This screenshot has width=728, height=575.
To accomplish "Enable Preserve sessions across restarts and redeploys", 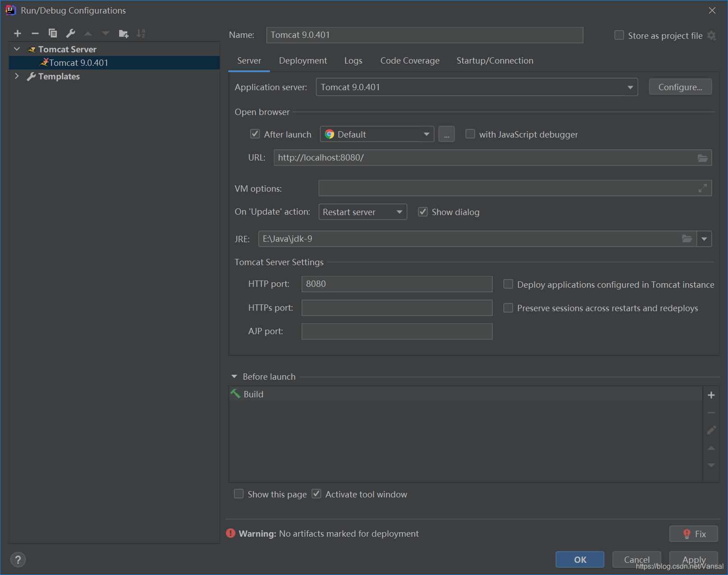I will (508, 308).
